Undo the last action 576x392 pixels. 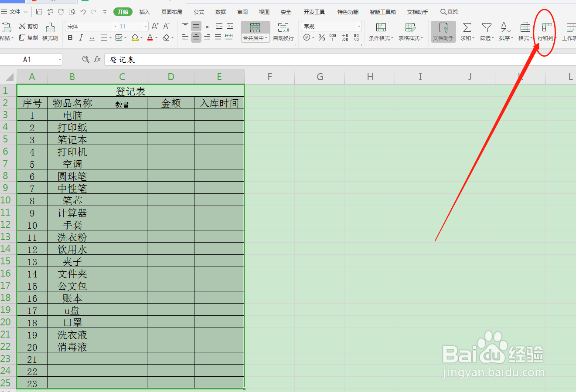click(83, 12)
